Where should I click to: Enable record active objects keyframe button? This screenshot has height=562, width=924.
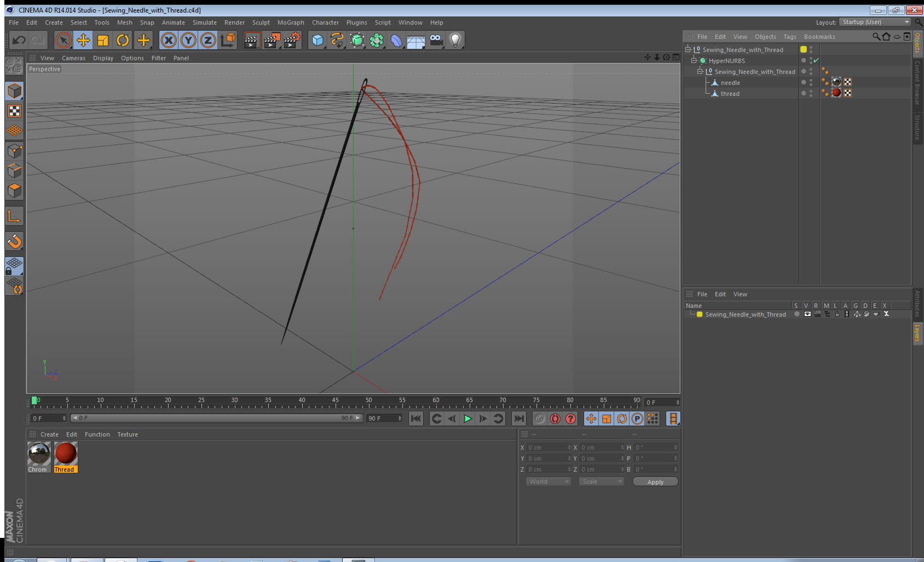(x=540, y=418)
